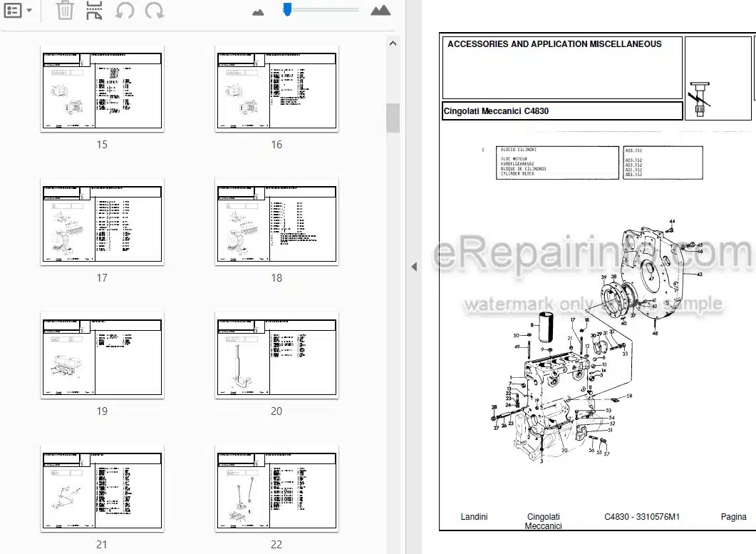Click the page number label 21

pyautogui.click(x=102, y=544)
